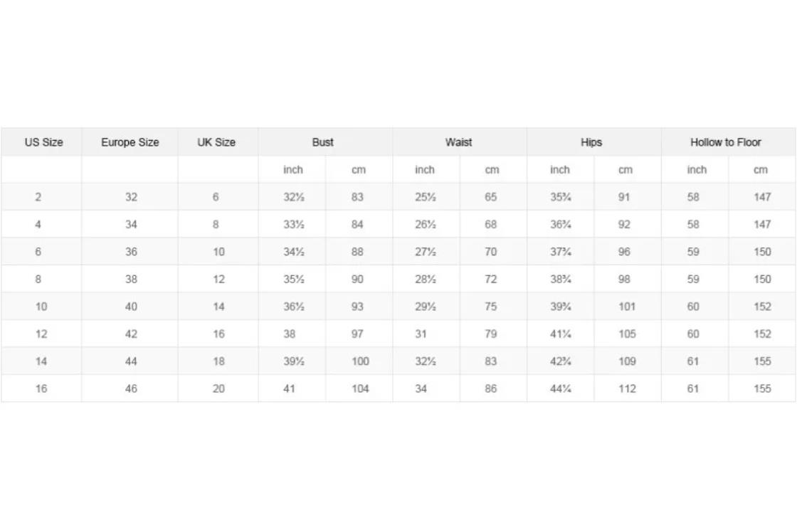Click UK size 10 cell
The image size is (797, 532).
218,252
